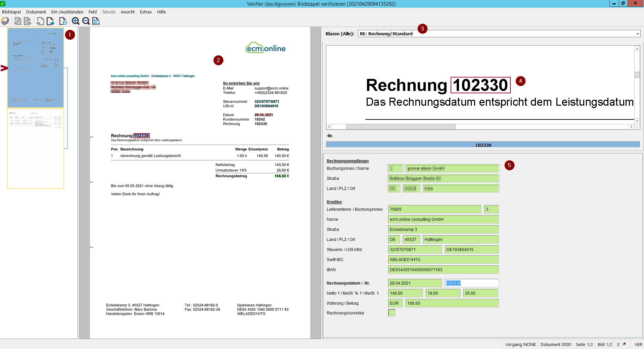The image size is (644, 349).
Task: Open the Feld menu
Action: 93,12
